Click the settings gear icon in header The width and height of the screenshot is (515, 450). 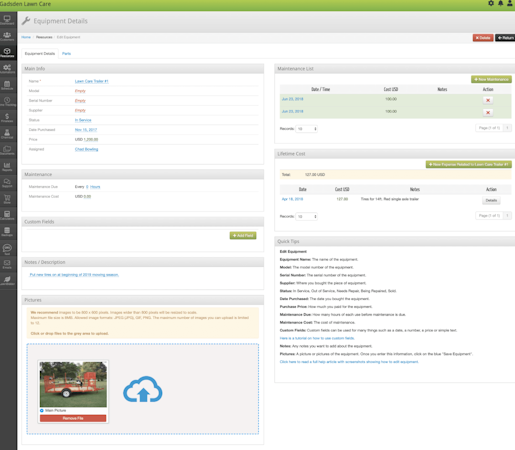(x=491, y=3)
